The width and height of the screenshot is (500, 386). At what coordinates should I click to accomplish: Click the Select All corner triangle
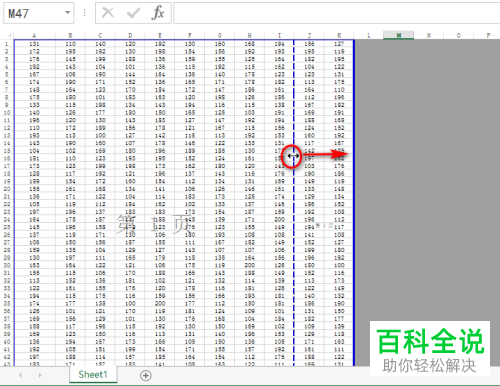pos(9,35)
